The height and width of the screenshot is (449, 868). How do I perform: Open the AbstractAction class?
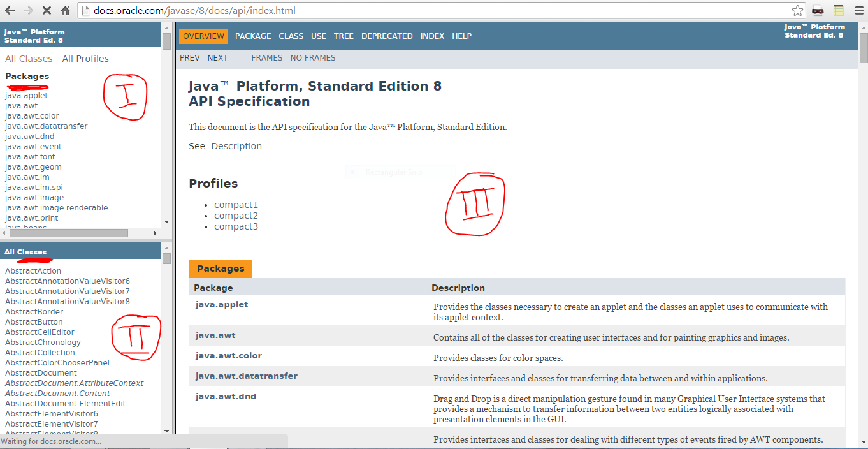click(x=33, y=271)
